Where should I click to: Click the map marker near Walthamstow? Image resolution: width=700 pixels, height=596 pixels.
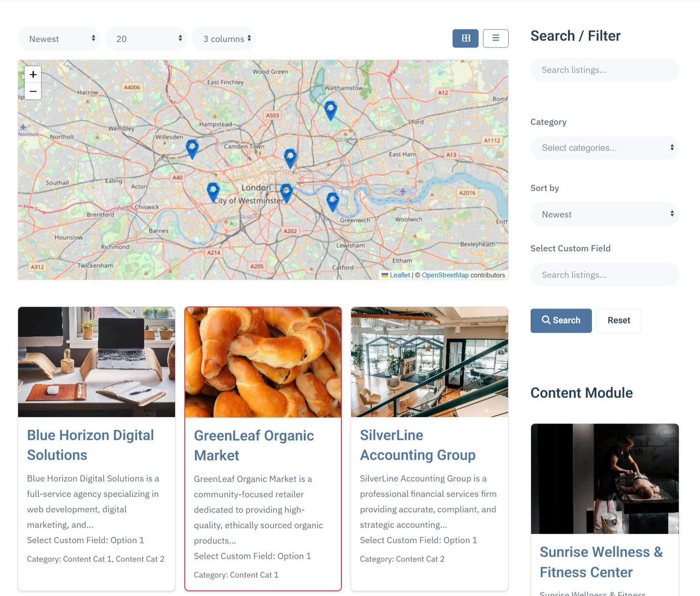click(330, 111)
